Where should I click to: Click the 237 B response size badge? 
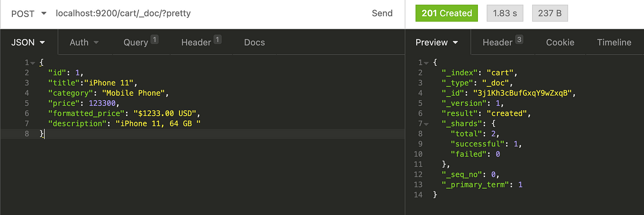tap(550, 13)
